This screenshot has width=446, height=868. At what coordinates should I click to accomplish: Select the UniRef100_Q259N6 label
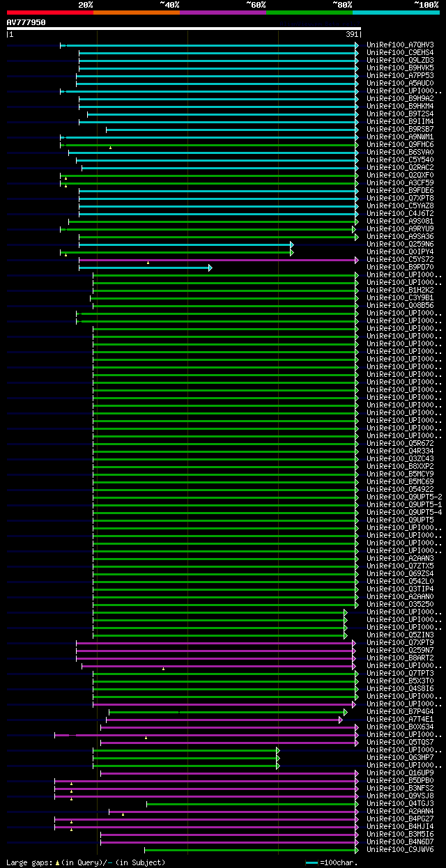[400, 244]
